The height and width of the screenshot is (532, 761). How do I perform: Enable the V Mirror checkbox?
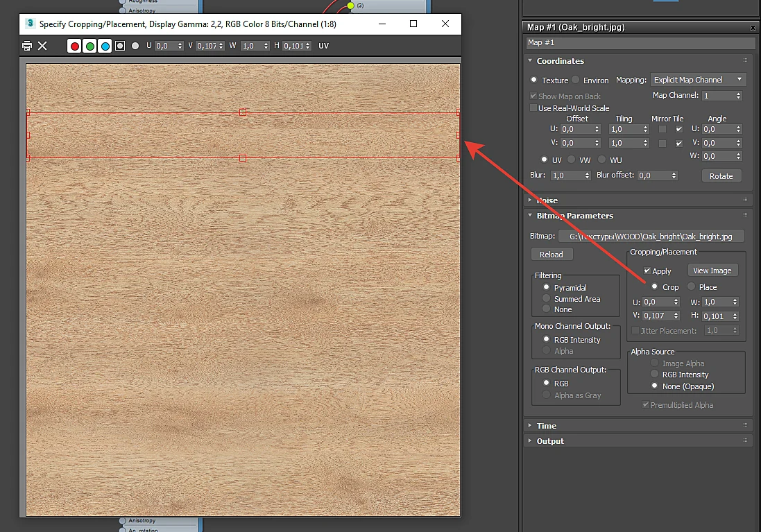point(662,143)
